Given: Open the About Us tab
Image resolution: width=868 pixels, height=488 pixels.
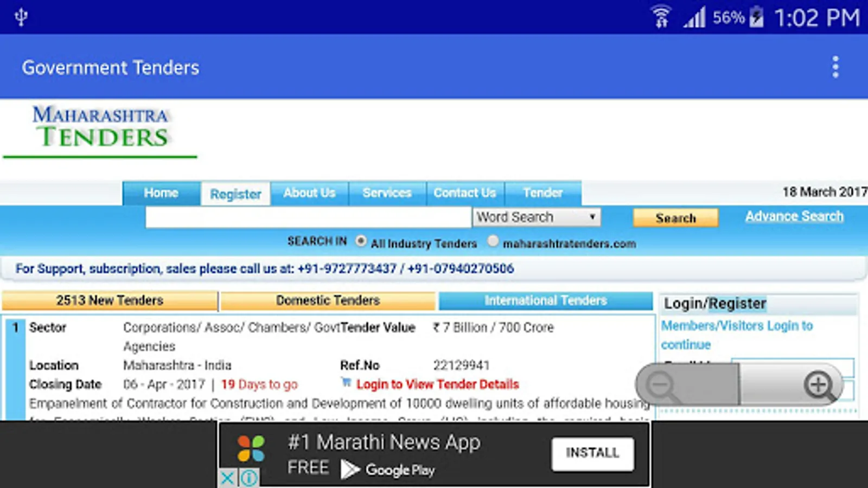Looking at the screenshot, I should (309, 193).
